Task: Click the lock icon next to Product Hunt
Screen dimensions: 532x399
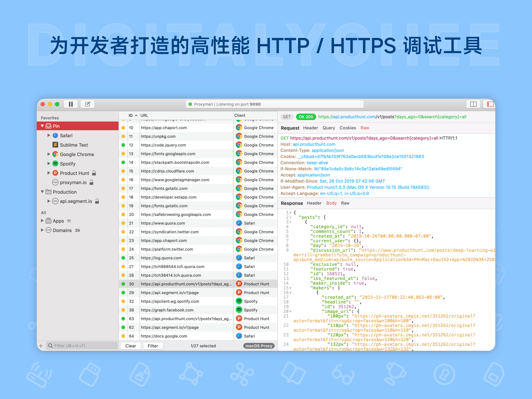Action: pos(94,173)
